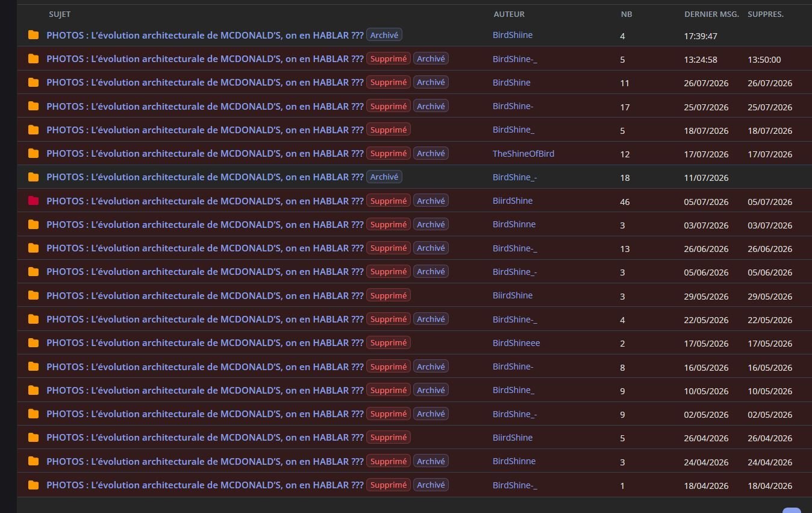This screenshot has height=513, width=812.
Task: Click the folder icon of the 24/04/2026 topic
Action: [33, 461]
